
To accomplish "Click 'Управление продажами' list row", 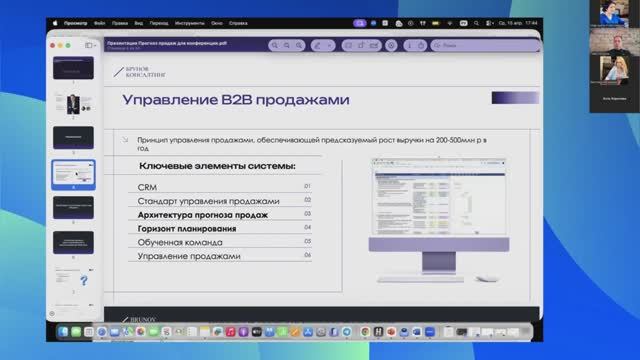I will coord(220,256).
